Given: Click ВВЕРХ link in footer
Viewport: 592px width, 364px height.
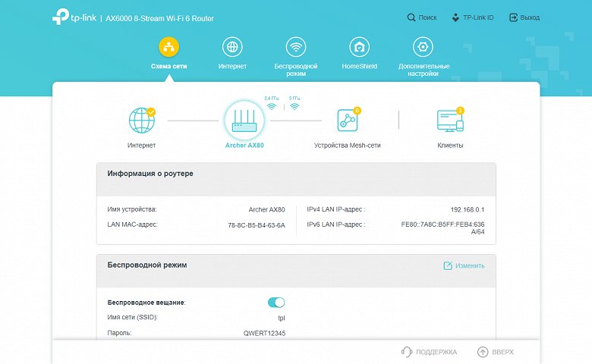Looking at the screenshot, I should [503, 352].
